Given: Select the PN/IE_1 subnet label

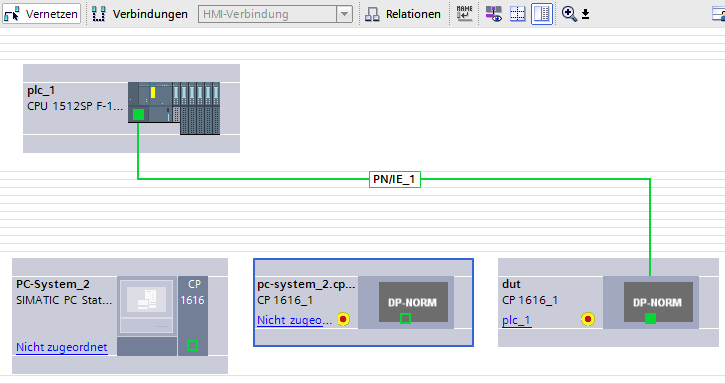Looking at the screenshot, I should pyautogui.click(x=394, y=179).
